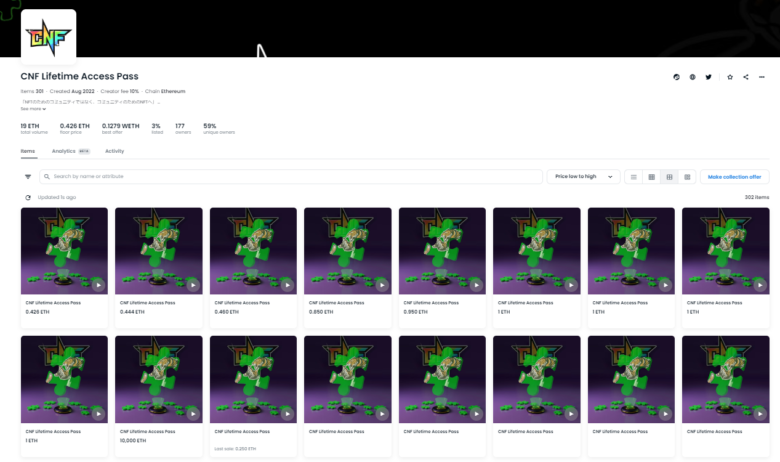Open the 10,000 ETH pass thumbnail

pyautogui.click(x=159, y=379)
